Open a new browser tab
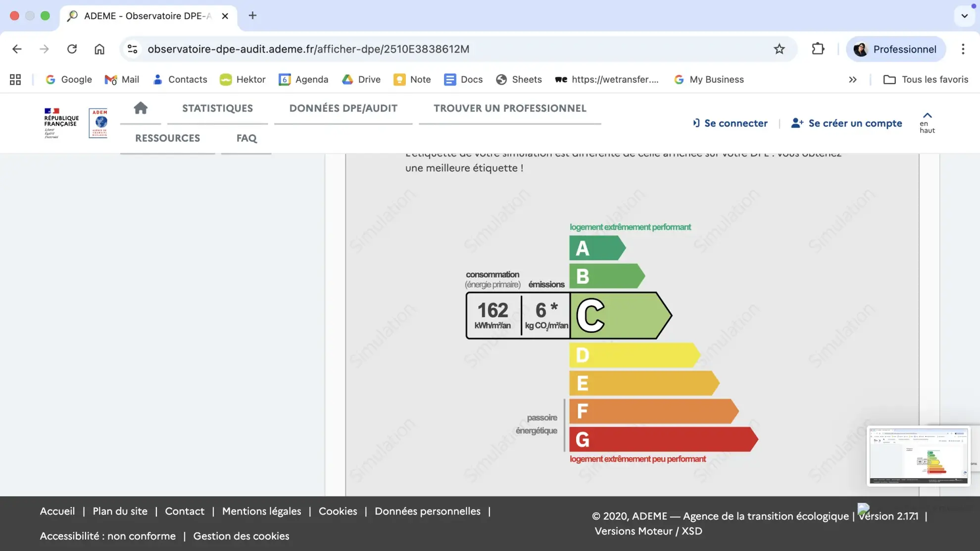Screen dimensions: 980x551 [x=252, y=16]
